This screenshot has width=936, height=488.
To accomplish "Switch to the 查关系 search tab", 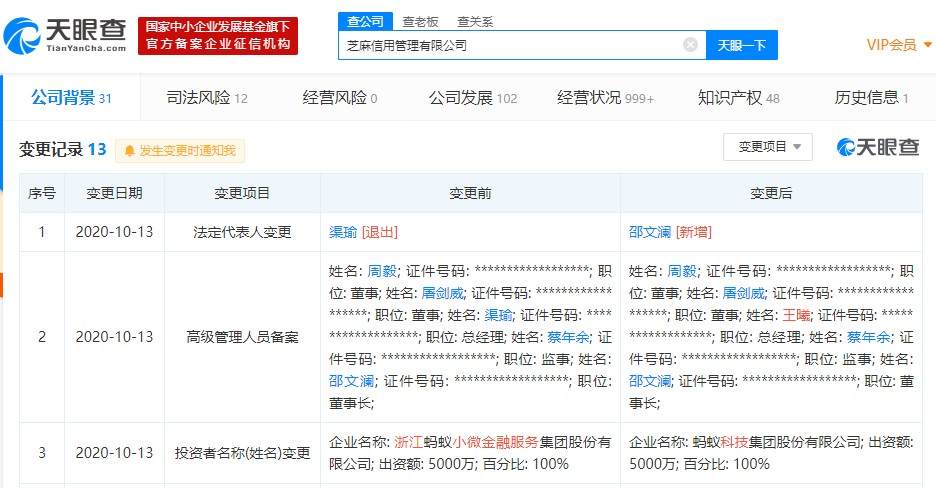I will [x=475, y=22].
